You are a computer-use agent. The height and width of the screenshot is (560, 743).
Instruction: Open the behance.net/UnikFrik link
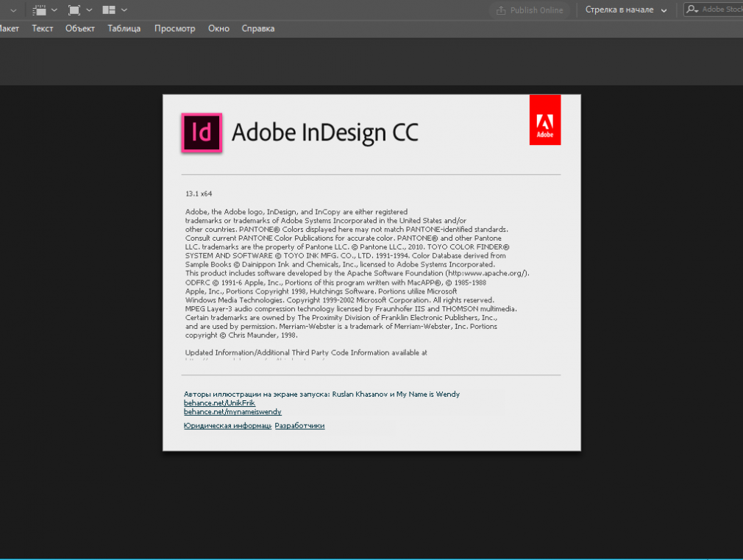click(x=219, y=403)
